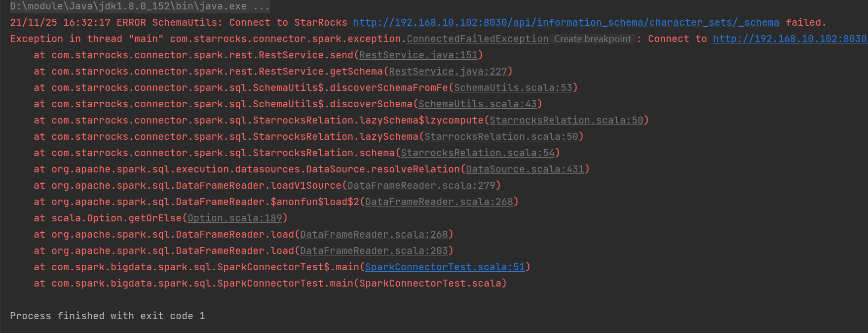Open DataFrameReader.scala:268 in the $anonfun$load$2 frame
This screenshot has height=333, width=868.
click(x=439, y=202)
